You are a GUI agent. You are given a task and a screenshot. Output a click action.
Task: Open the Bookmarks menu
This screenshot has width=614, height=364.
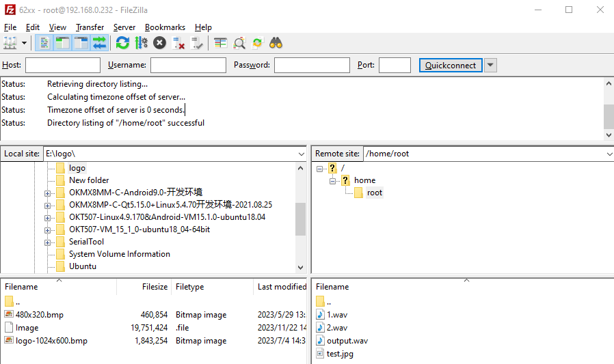[165, 27]
